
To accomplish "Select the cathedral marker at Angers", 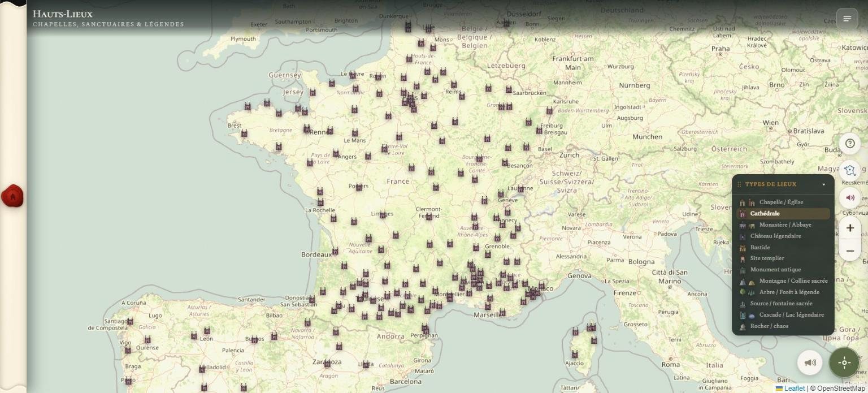I will click(336, 153).
